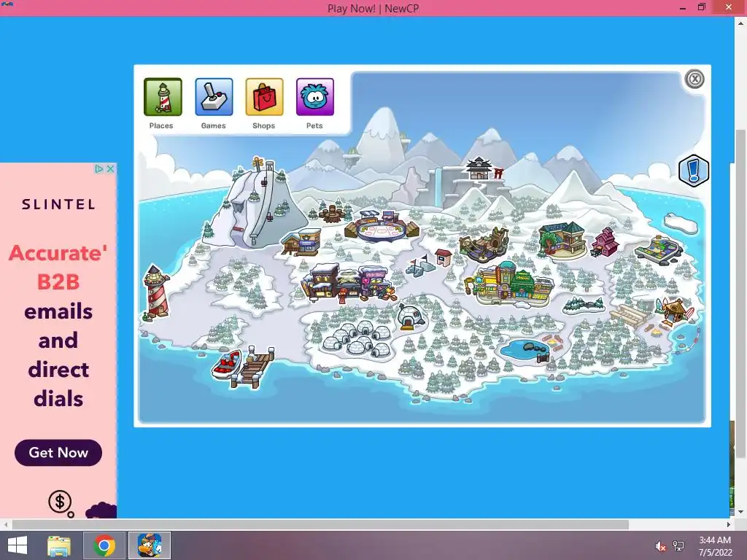Image resolution: width=747 pixels, height=560 pixels.
Task: Go to the Forest pond
Action: point(524,350)
